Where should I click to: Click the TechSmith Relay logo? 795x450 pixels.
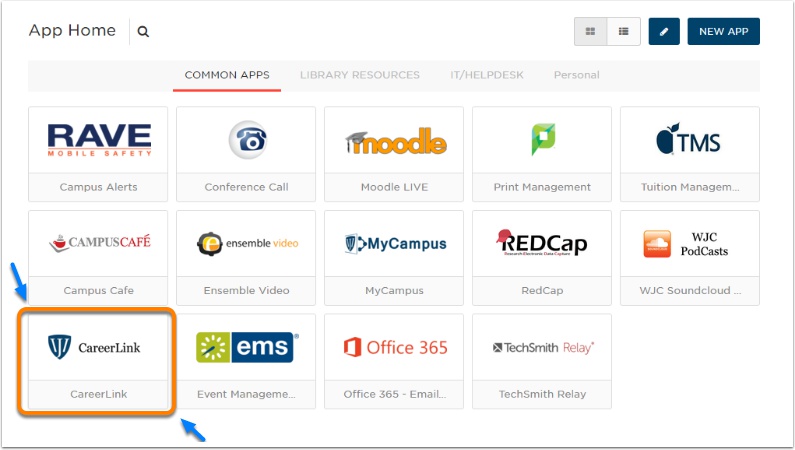click(x=543, y=348)
